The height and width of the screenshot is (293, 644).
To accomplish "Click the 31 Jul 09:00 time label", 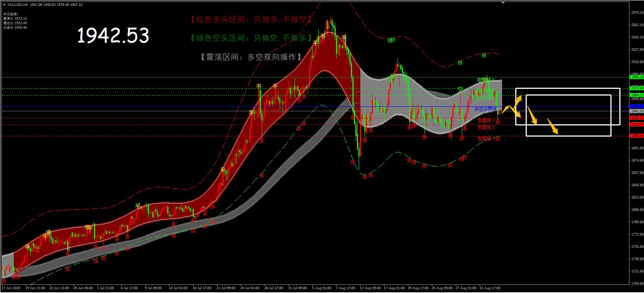I will (x=298, y=288).
